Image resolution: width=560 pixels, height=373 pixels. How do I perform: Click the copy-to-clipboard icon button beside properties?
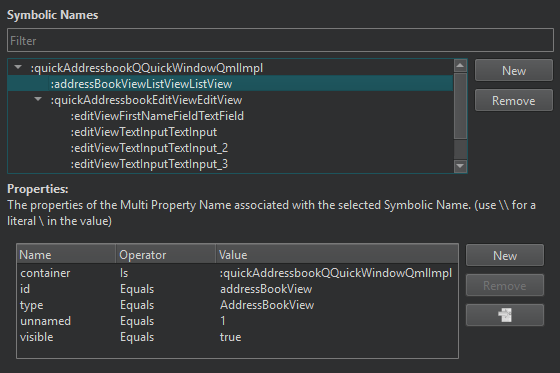505,315
